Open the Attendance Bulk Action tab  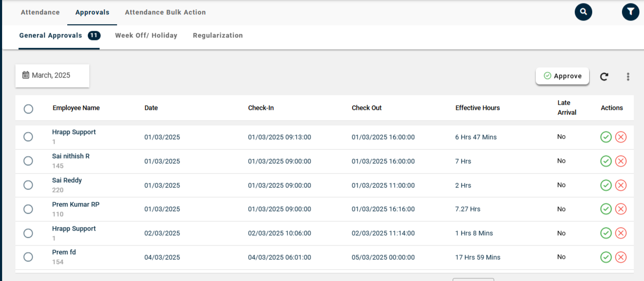(x=165, y=12)
